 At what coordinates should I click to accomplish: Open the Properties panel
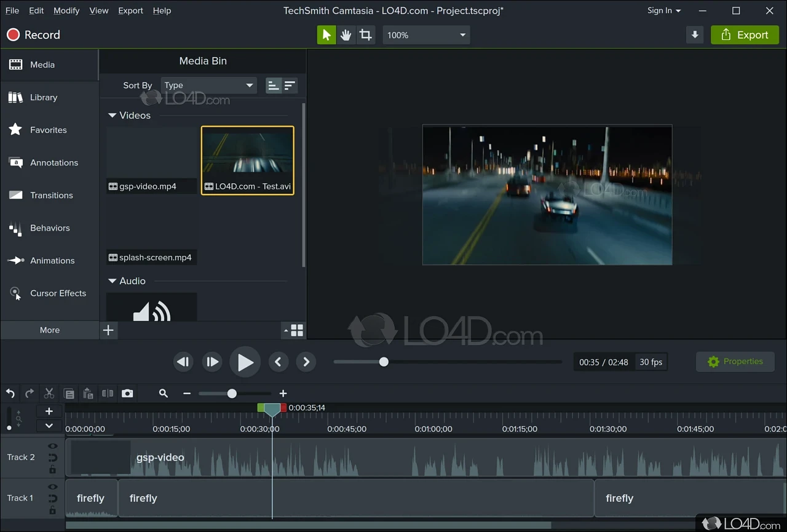pos(735,362)
